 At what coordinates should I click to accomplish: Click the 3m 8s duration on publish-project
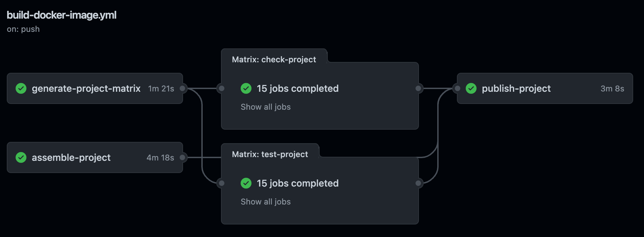click(612, 88)
